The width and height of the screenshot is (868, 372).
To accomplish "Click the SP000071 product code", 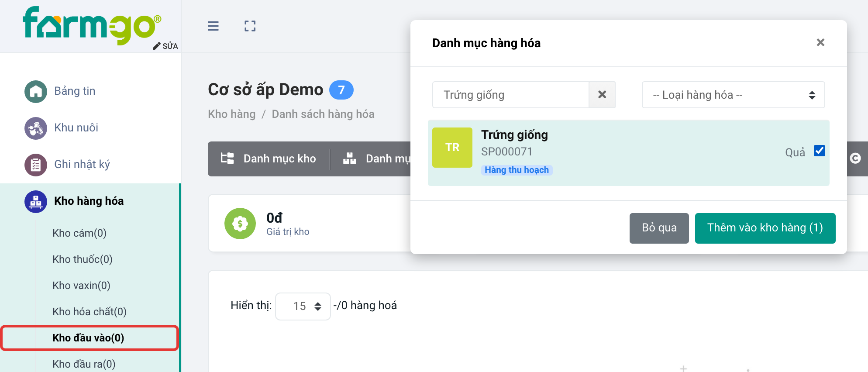I will click(507, 152).
